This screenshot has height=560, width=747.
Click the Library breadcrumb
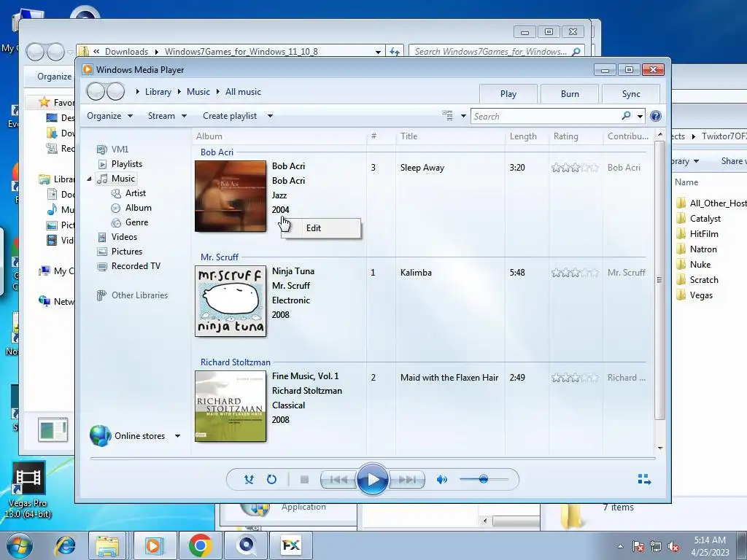point(158,92)
